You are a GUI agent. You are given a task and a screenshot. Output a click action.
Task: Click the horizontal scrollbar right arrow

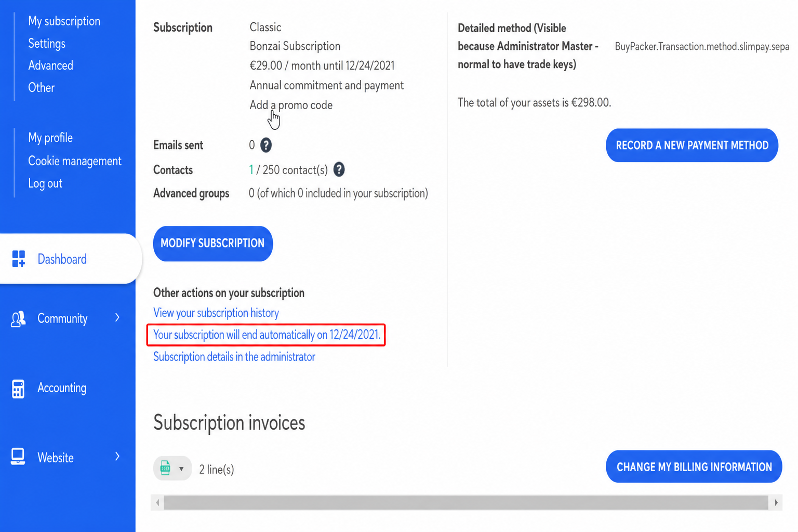click(x=776, y=502)
